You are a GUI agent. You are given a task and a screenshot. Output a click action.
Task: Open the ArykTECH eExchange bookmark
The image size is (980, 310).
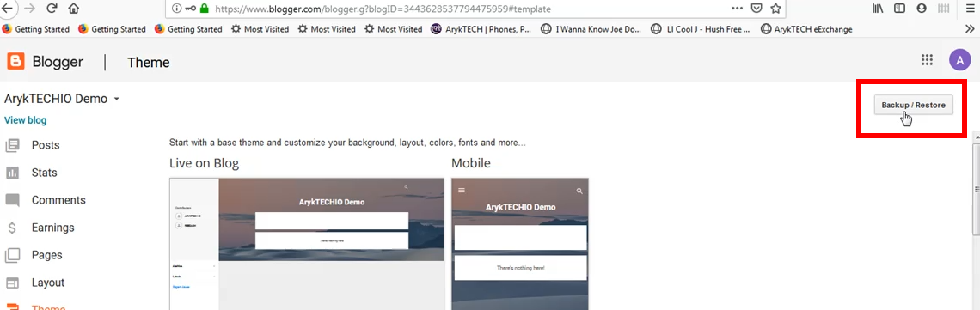(806, 29)
